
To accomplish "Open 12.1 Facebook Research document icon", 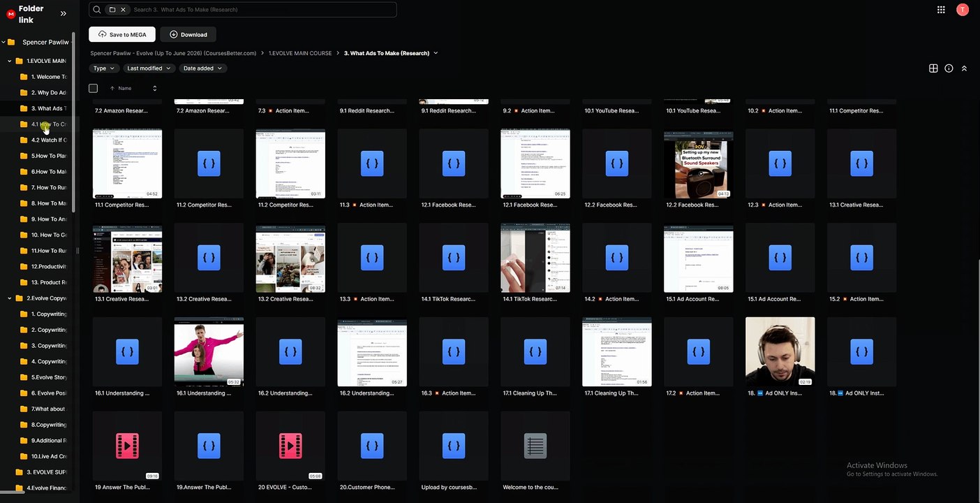I will pyautogui.click(x=454, y=163).
